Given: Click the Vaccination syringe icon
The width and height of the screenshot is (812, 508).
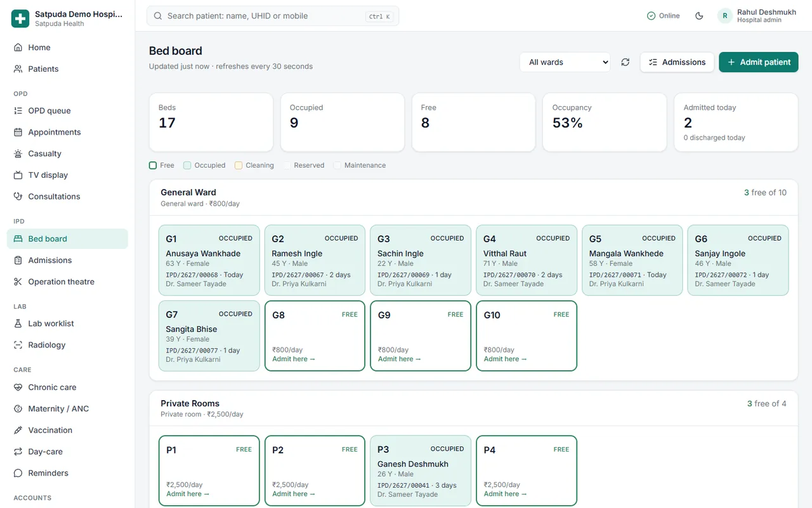Looking at the screenshot, I should 18,431.
